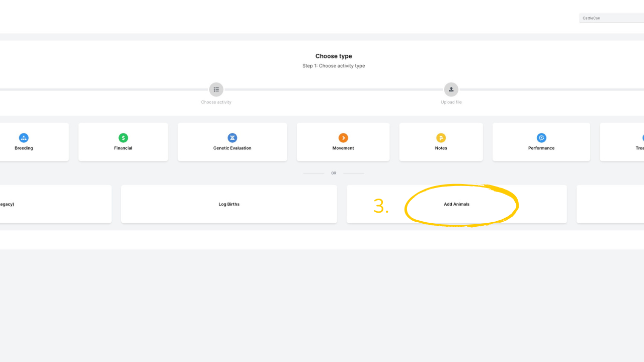
Task: Select the yellow Notes icon
Action: coord(441,138)
